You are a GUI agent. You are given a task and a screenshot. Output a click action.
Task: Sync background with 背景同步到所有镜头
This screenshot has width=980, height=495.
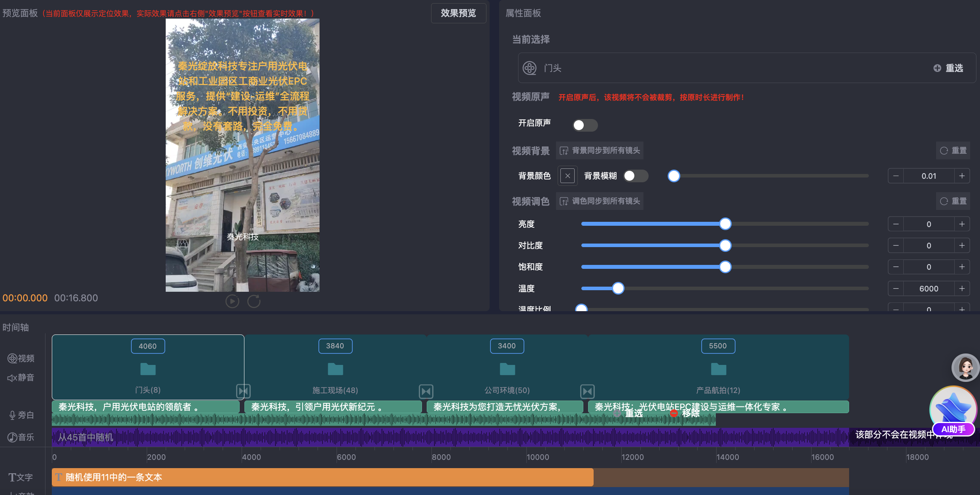[x=600, y=151]
